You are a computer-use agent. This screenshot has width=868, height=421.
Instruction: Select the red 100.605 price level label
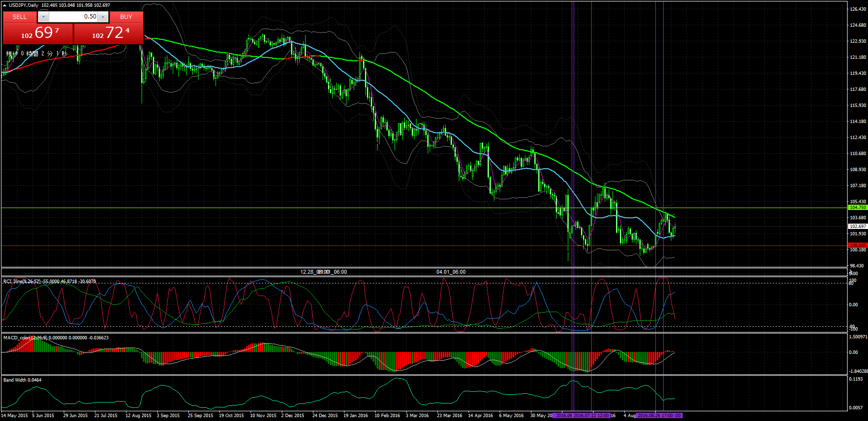point(857,246)
